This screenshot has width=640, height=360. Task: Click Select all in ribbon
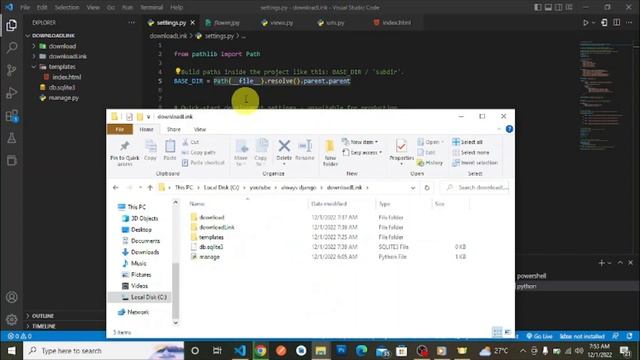[x=468, y=142]
